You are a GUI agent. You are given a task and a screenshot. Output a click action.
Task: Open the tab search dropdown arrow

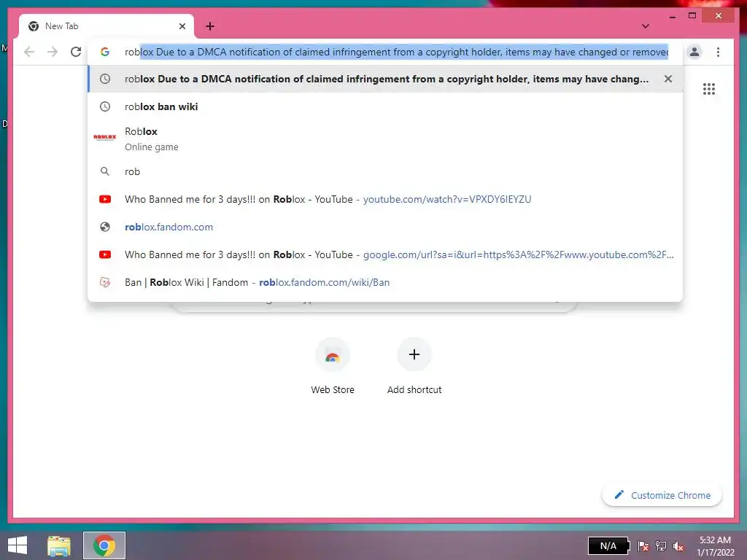click(646, 26)
